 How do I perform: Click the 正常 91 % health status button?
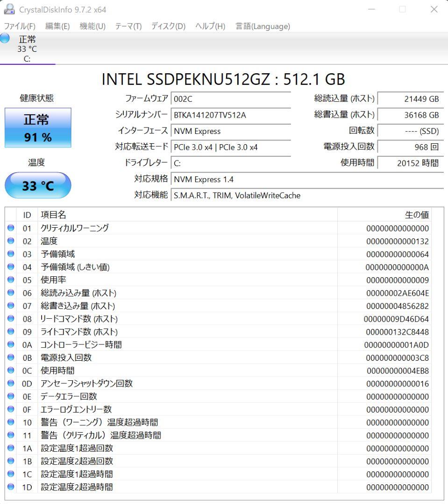click(38, 128)
